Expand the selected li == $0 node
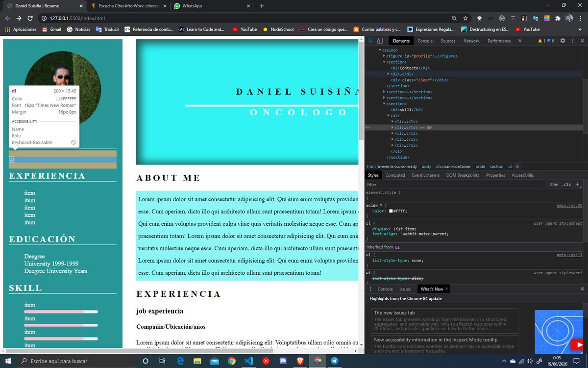The image size is (588, 368). pyautogui.click(x=392, y=127)
